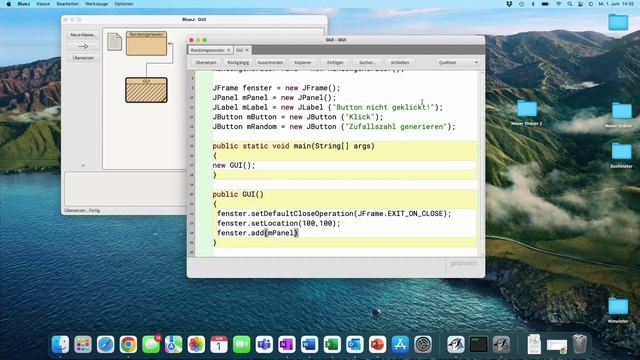640x360 pixels.
Task: Open Finder from the dock
Action: tap(60, 344)
